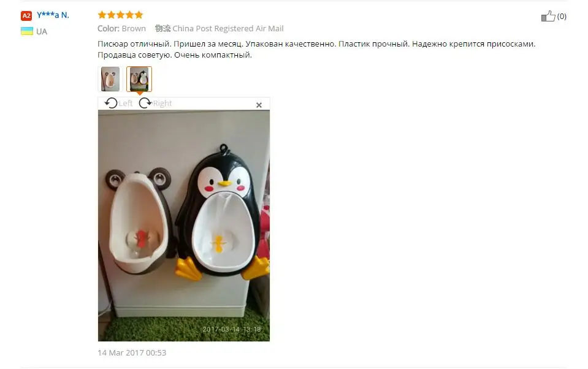Viewport: 588px width, 369px height.
Task: Click the 'Color: Brown' label
Action: 121,28
